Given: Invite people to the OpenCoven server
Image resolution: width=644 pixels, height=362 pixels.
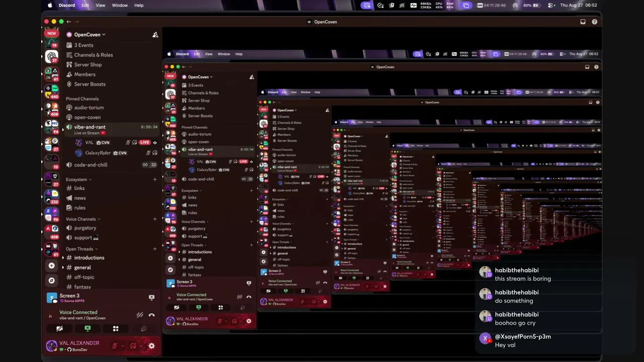Looking at the screenshot, I should (x=155, y=35).
